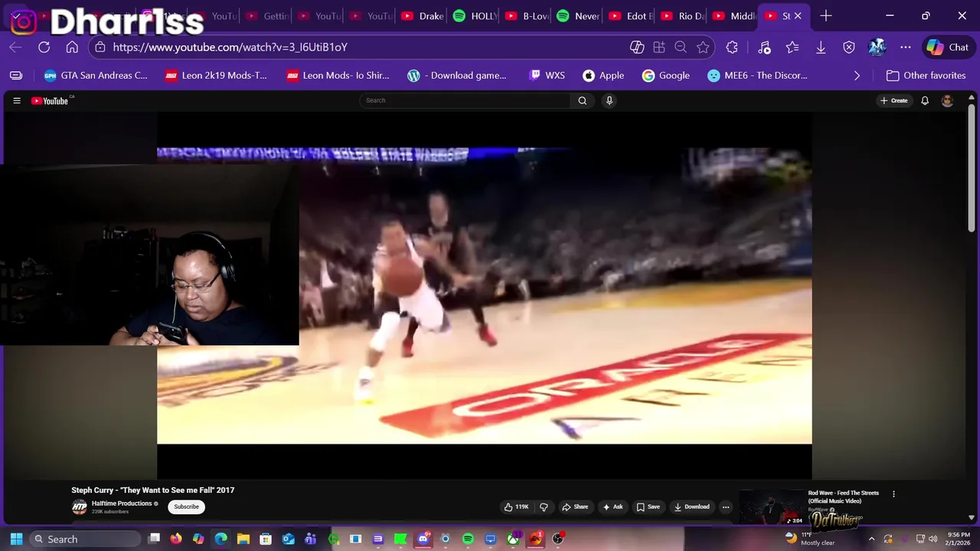Click the YouTube search magnifier button
This screenshot has width=980, height=551.
tap(583, 100)
